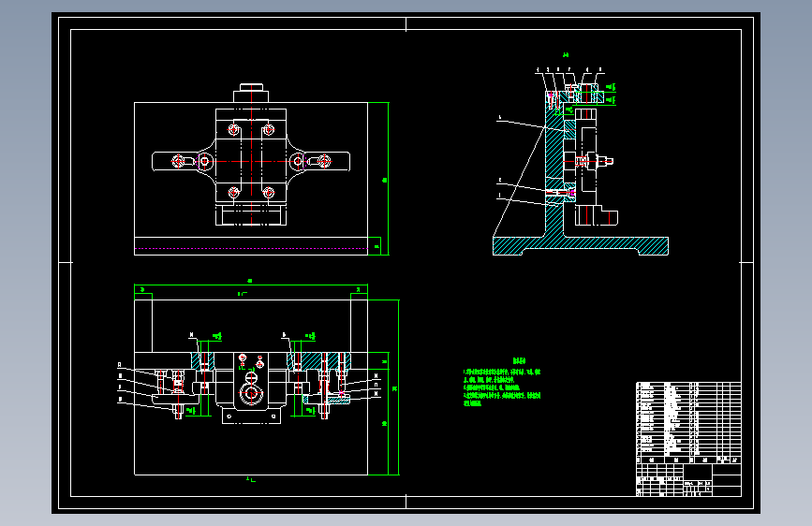This screenshot has width=812, height=526.
Task: Select the green technical requirements text block
Action: 501,382
